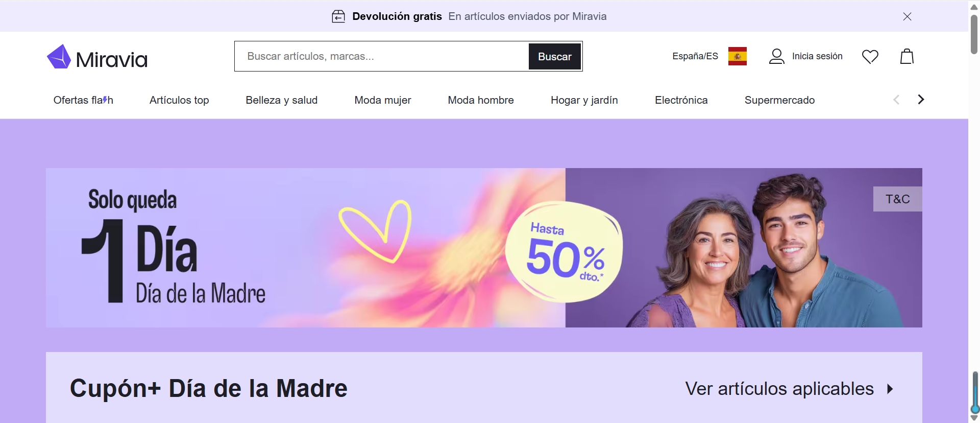This screenshot has height=423, width=980.
Task: Select Supermercado category
Action: point(779,100)
